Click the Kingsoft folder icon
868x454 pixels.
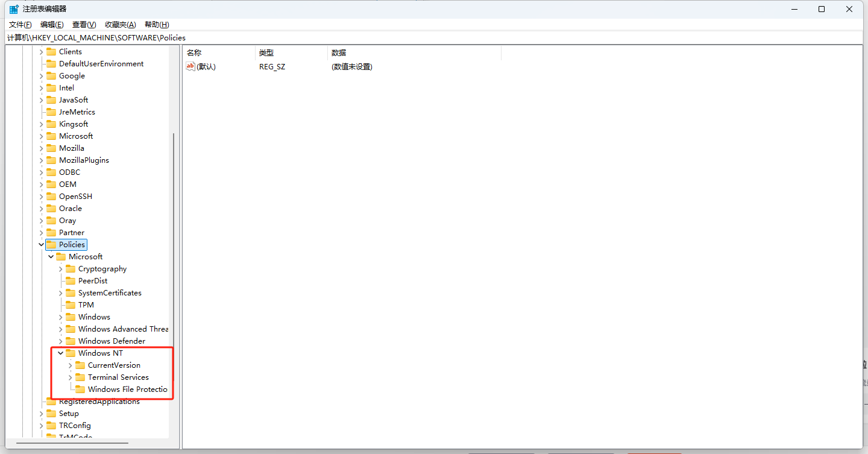pos(51,124)
